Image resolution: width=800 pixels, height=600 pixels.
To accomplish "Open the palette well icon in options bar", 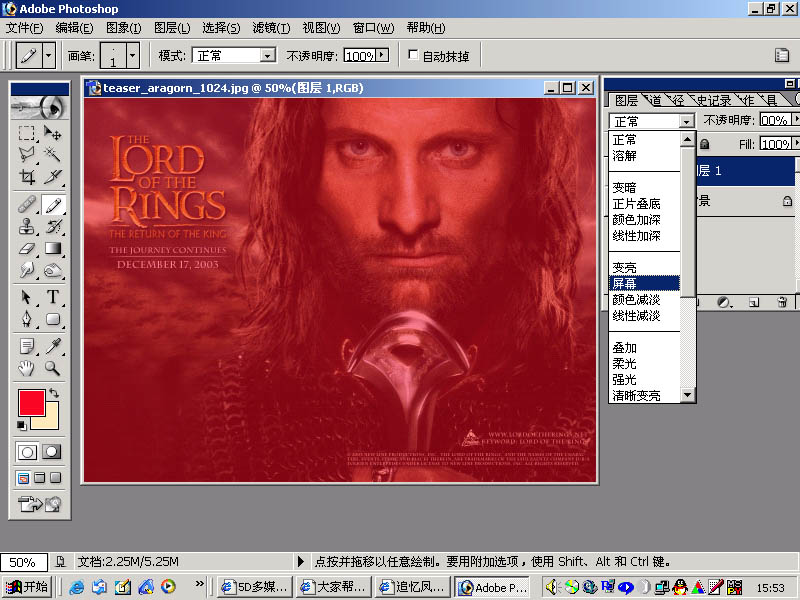I will (782, 55).
